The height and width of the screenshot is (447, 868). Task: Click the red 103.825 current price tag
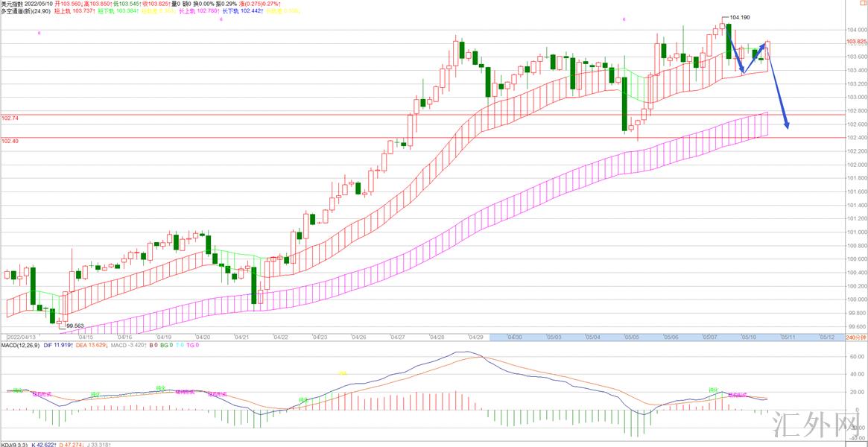(856, 42)
